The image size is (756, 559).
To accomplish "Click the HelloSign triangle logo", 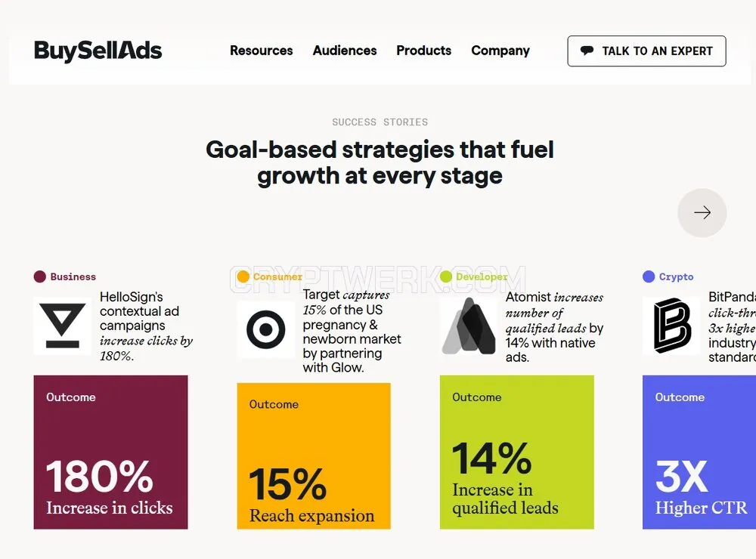I will tap(62, 326).
